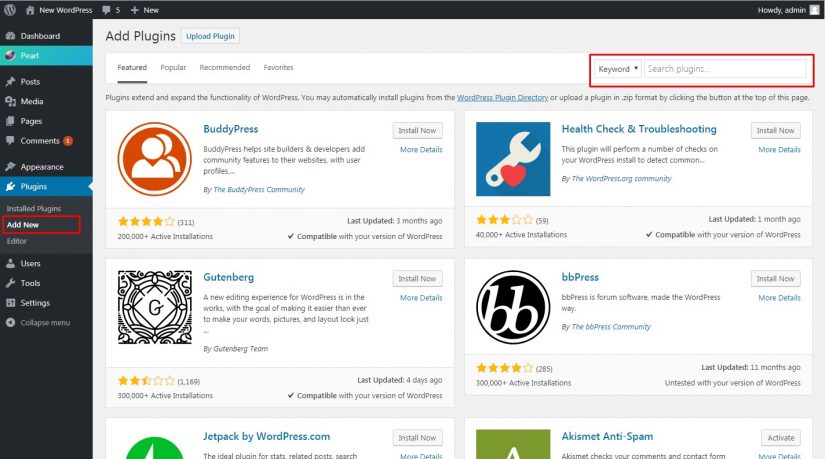Open Installed Plugins submenu item
825x459 pixels.
pos(34,208)
